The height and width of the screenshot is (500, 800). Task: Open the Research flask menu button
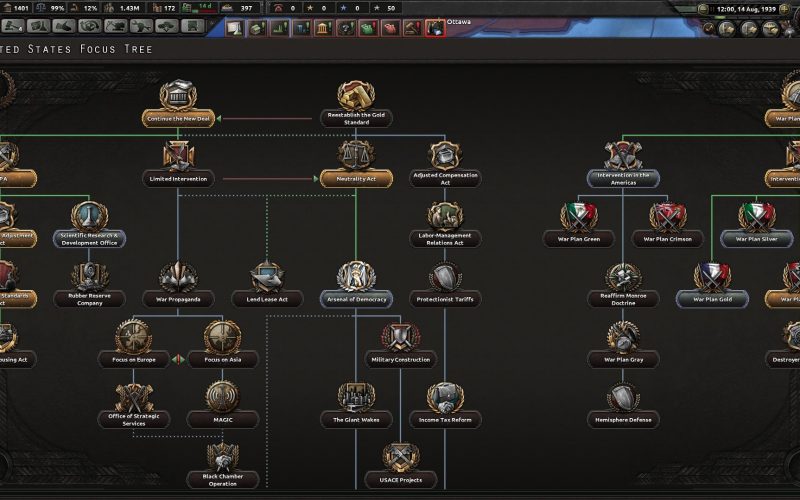[x=39, y=26]
